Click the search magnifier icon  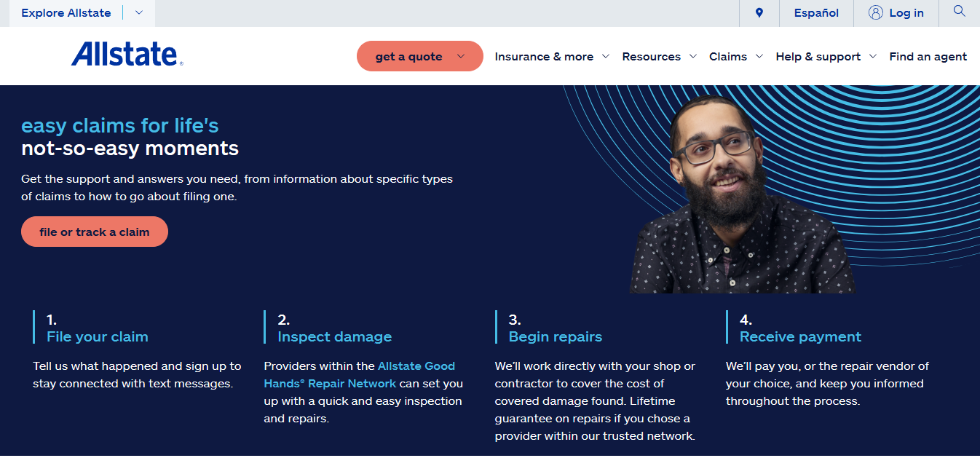pyautogui.click(x=959, y=12)
